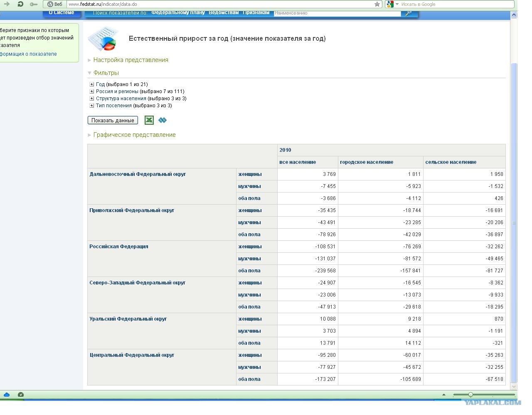532x415 pixels.
Task: Click the Показать данные button
Action: point(113,120)
